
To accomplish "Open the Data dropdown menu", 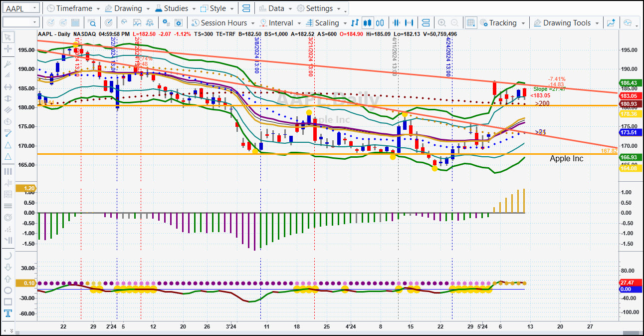I will pyautogui.click(x=275, y=8).
